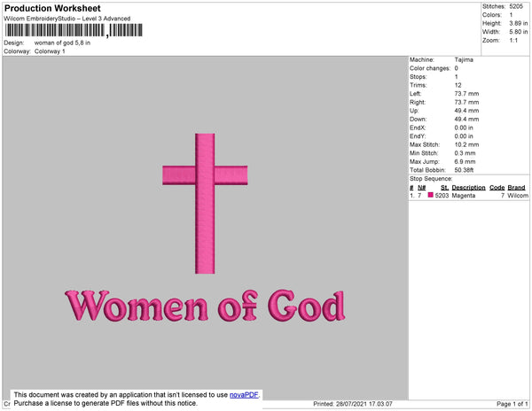Click the novaPDF hyperlink
532x411 pixels.
(x=244, y=395)
